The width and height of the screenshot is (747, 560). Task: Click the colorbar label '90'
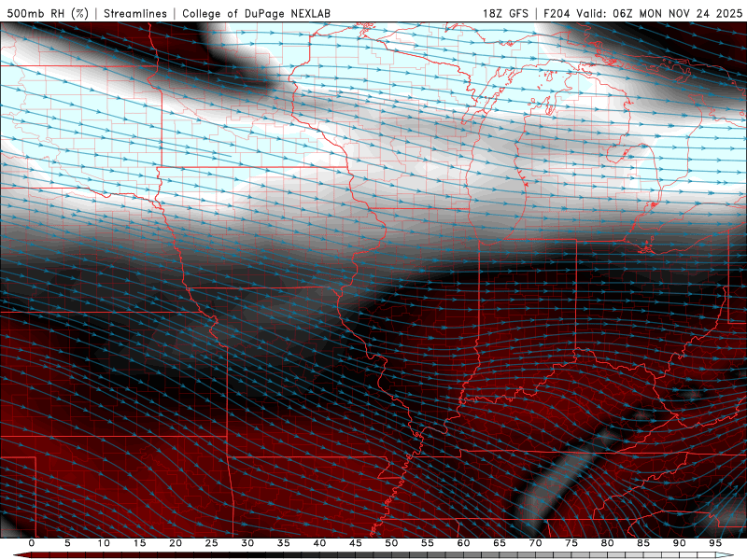point(679,543)
